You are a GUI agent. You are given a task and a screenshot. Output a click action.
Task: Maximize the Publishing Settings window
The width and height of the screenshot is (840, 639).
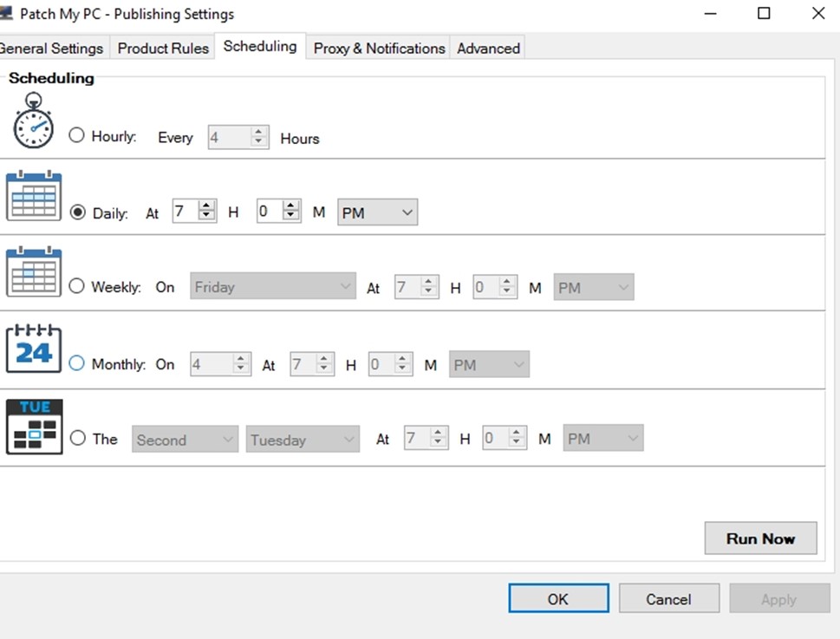[x=764, y=13]
